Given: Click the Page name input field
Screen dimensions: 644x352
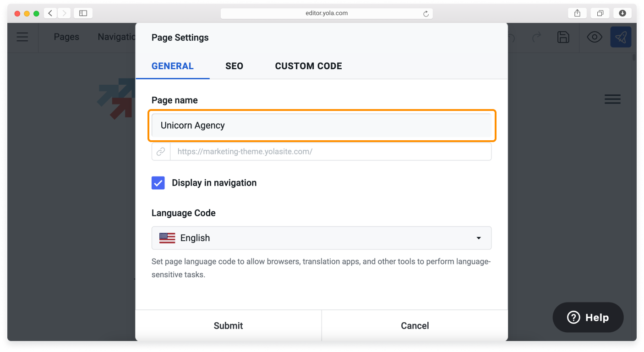Looking at the screenshot, I should point(321,125).
